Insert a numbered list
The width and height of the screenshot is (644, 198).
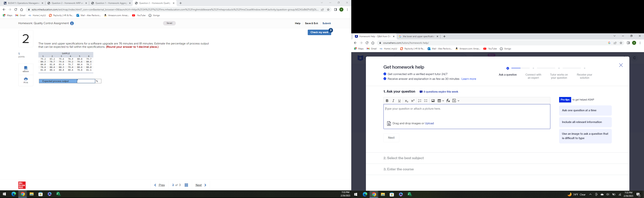[420, 101]
